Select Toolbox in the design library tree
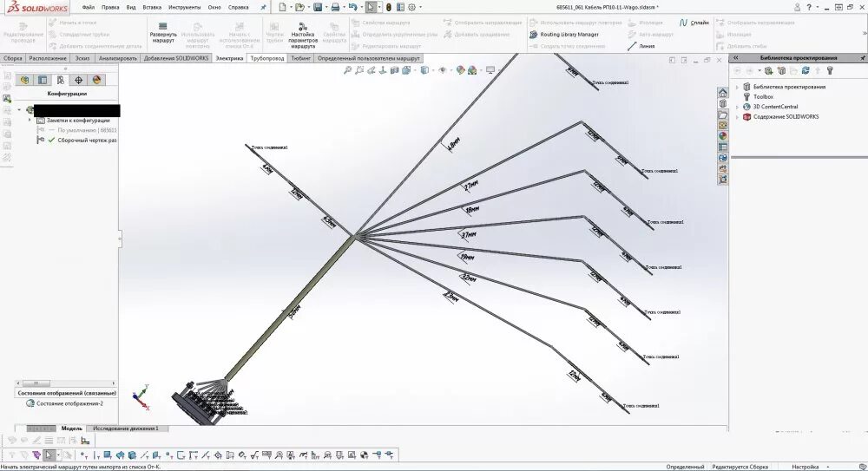Image resolution: width=868 pixels, height=471 pixels. (x=763, y=97)
